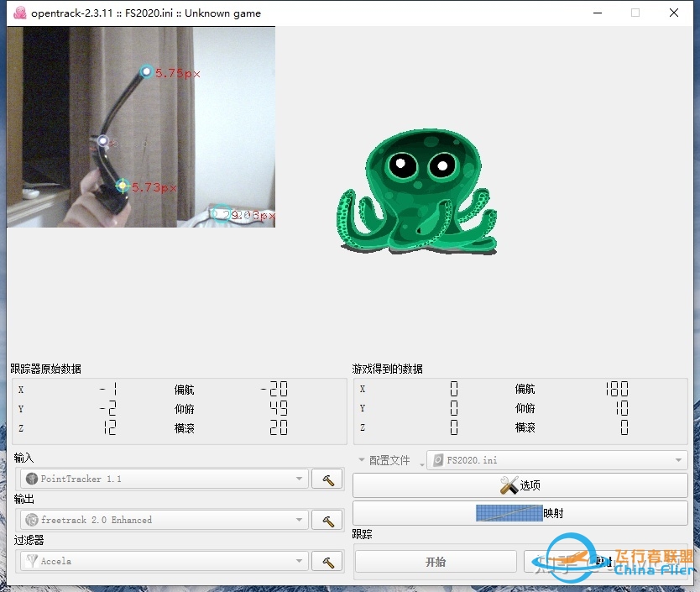The image size is (700, 592).
Task: Click the PointTracker icon in input selector
Action: pos(32,479)
